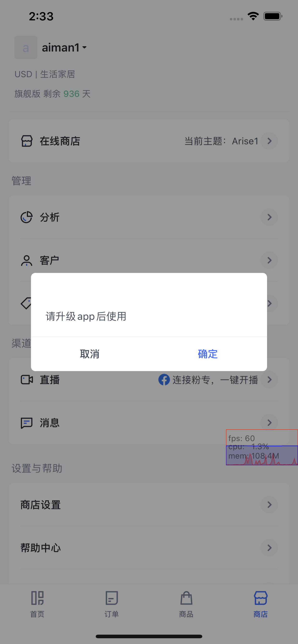Click the 确定 confirm button
Viewport: 298px width, 644px height.
point(208,354)
